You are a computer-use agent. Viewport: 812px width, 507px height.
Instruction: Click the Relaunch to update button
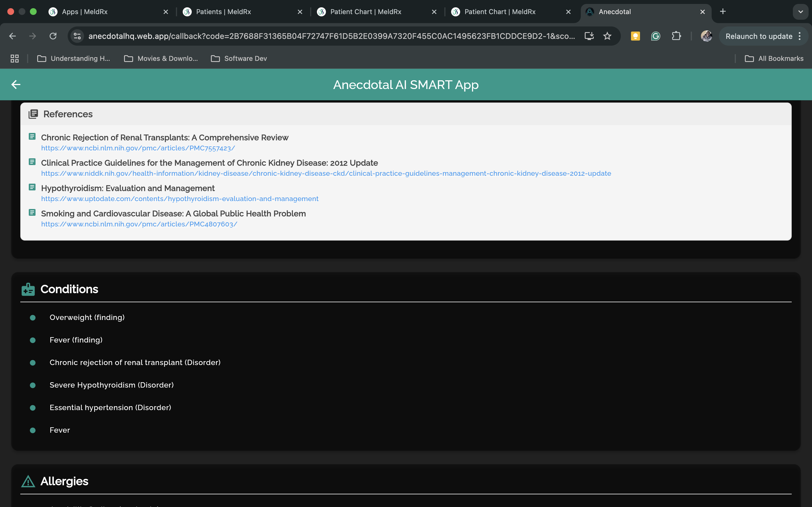point(759,36)
